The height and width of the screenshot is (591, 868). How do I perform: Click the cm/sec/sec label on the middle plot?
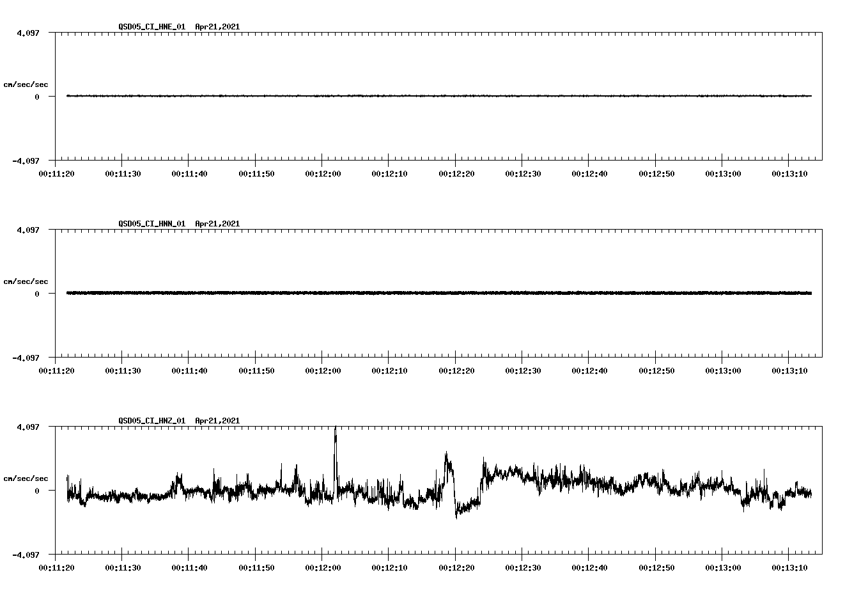[x=26, y=281]
